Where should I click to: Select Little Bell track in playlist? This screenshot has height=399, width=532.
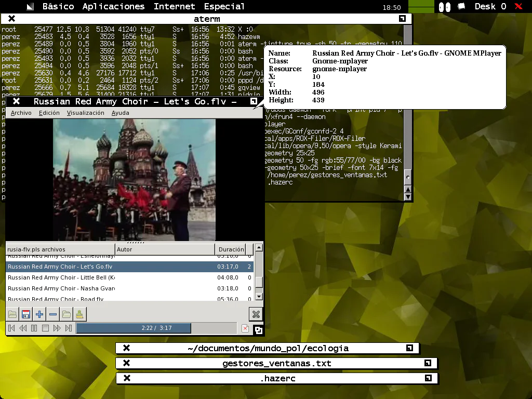(61, 277)
